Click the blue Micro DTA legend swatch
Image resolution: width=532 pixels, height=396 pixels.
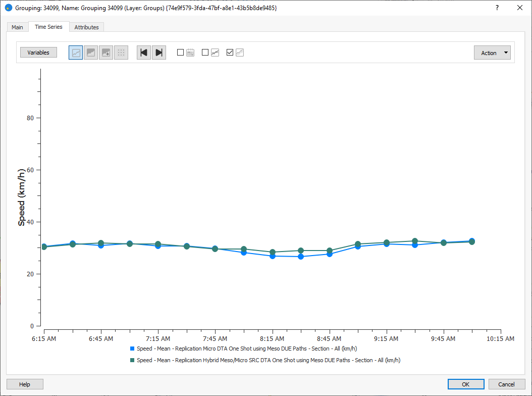tap(132, 349)
